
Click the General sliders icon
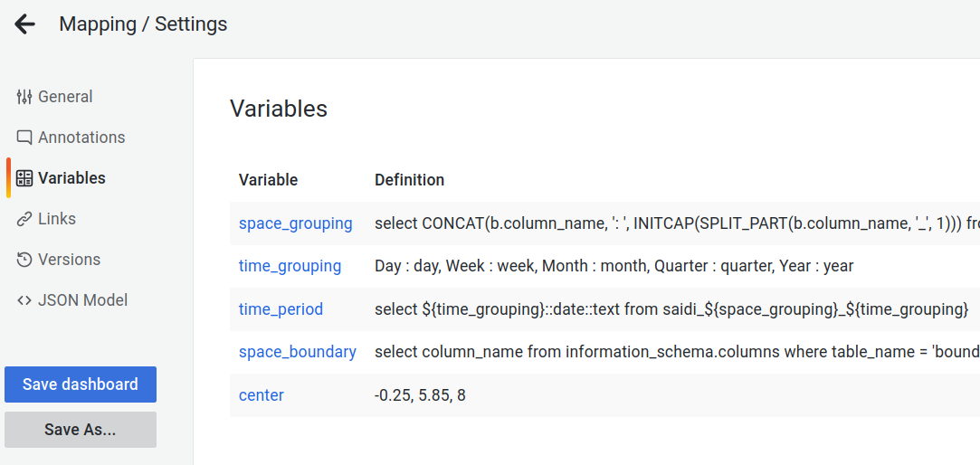pos(24,97)
